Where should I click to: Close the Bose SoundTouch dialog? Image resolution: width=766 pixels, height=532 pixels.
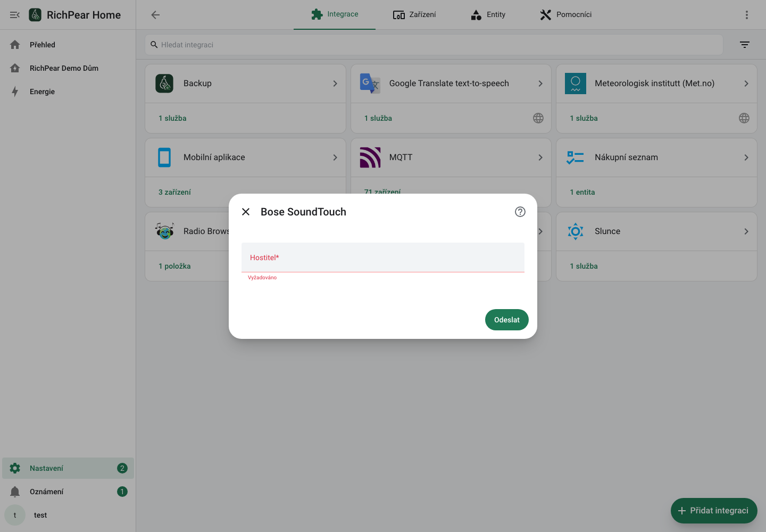pyautogui.click(x=246, y=212)
